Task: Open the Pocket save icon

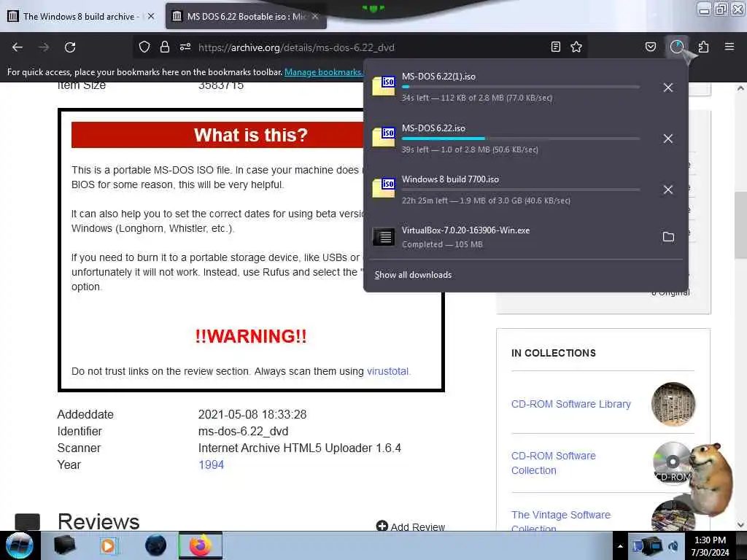Action: click(650, 47)
